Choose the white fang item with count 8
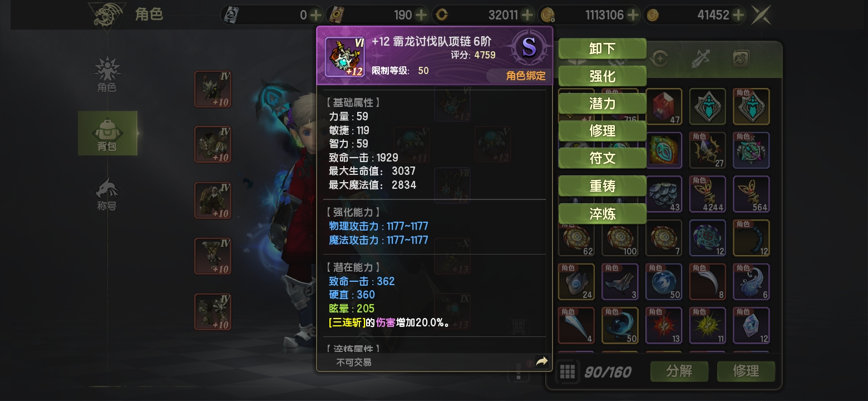The image size is (868, 401). click(708, 282)
